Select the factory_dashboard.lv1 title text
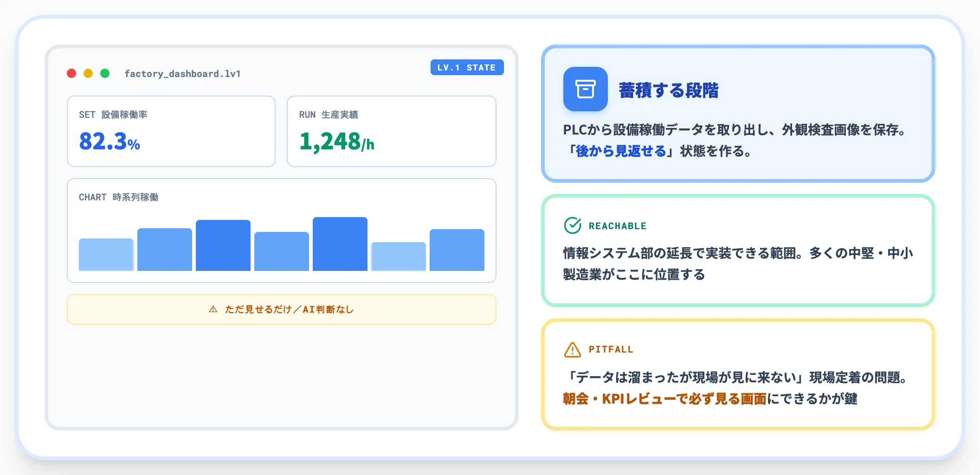 click(x=182, y=74)
